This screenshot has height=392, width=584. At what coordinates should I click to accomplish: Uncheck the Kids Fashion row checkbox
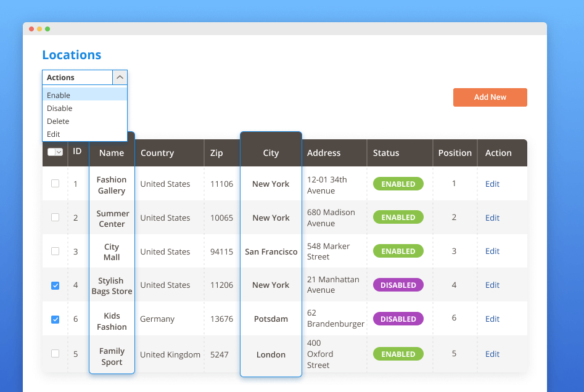55,319
